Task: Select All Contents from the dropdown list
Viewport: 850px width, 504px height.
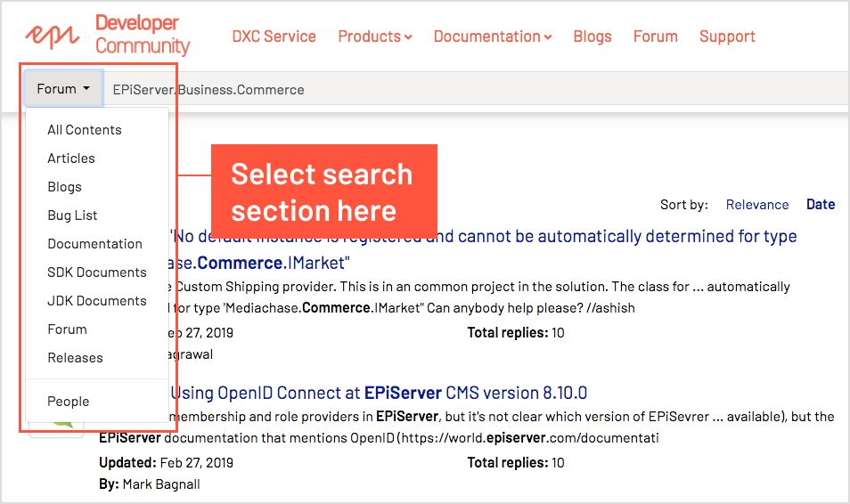Action: pos(85,130)
